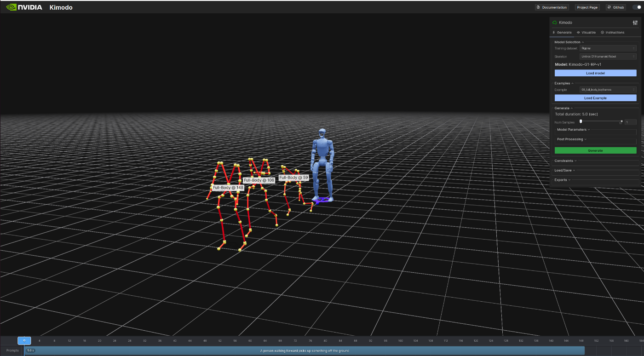Viewport: 644px width, 356px height.
Task: Click the green Generate button
Action: [595, 150]
